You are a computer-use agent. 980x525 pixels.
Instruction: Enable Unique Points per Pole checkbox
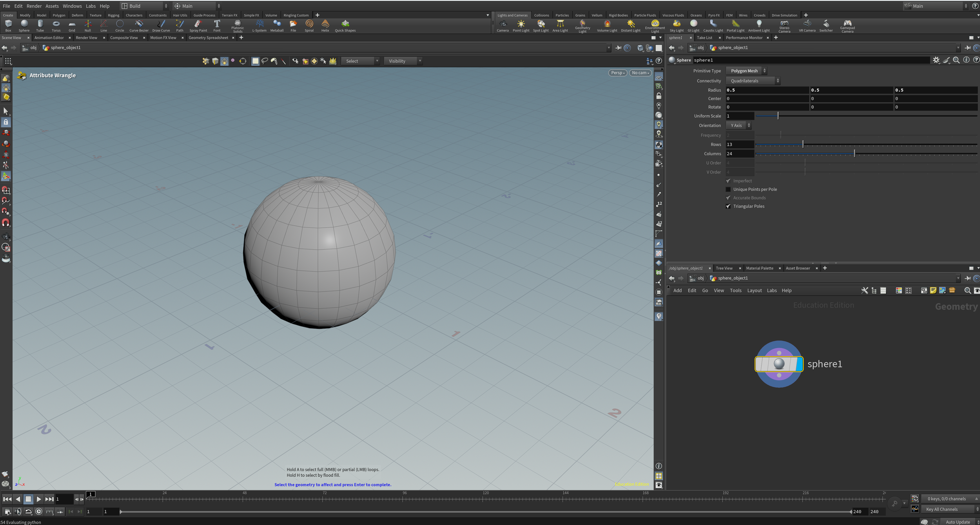click(728, 190)
